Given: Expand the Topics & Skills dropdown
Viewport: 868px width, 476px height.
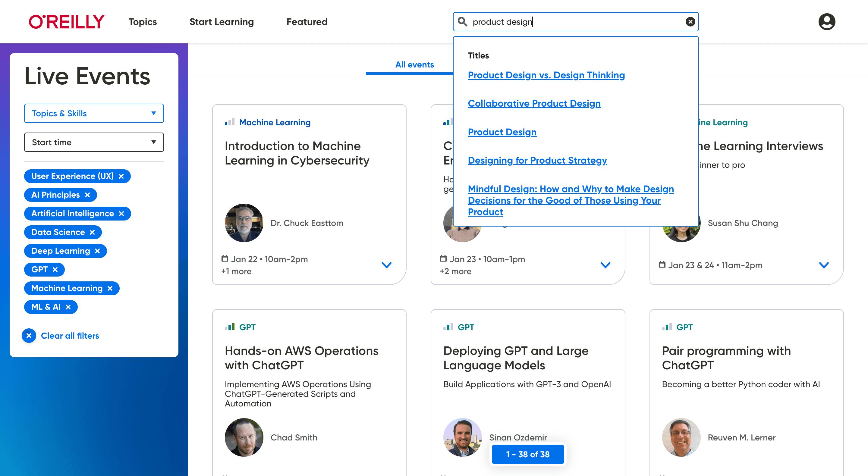Looking at the screenshot, I should pyautogui.click(x=94, y=113).
